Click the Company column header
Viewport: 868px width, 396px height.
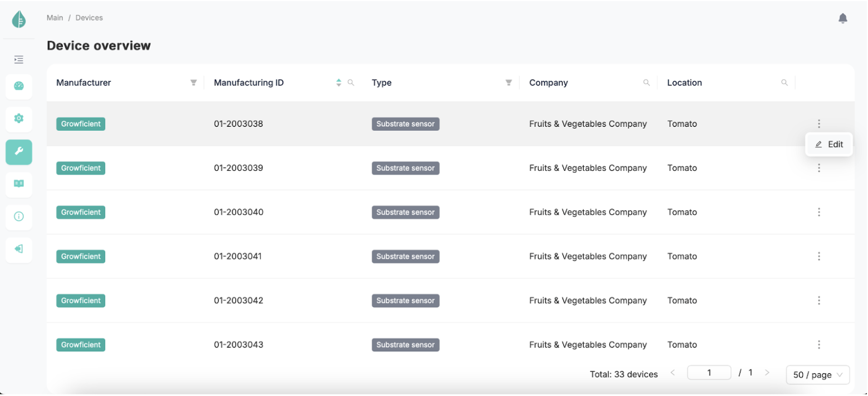coord(549,83)
